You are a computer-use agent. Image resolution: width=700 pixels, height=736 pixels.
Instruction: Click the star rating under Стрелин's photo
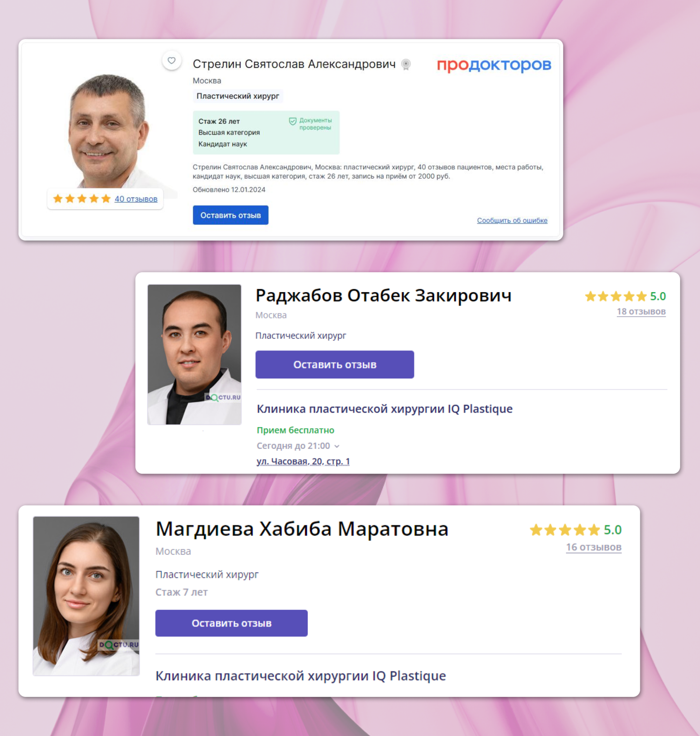[x=82, y=199]
